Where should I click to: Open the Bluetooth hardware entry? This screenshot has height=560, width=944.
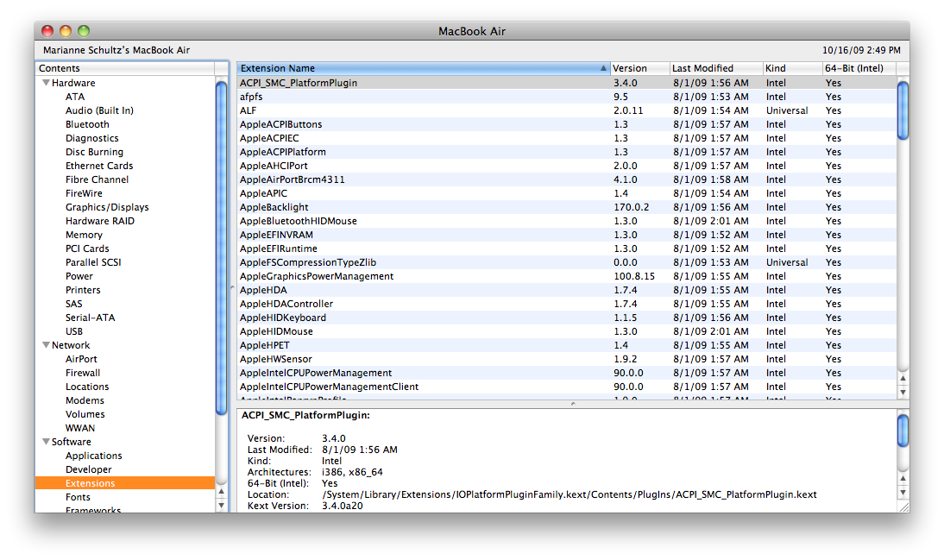click(87, 124)
